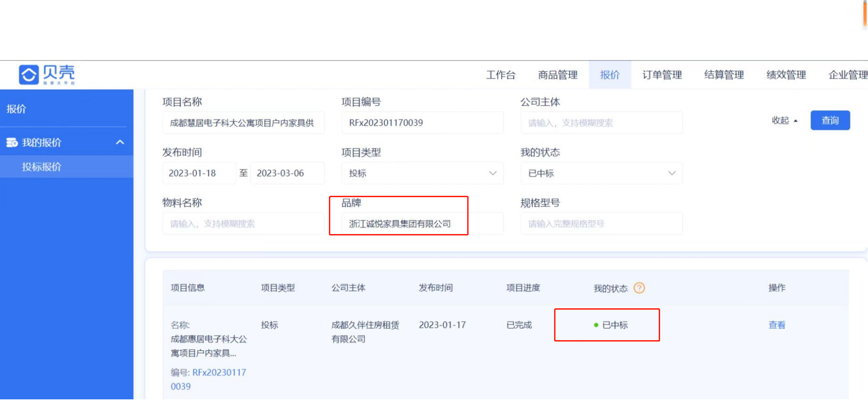Click the page scrollbar at top right
The width and height of the screenshot is (868, 403).
(865, 14)
